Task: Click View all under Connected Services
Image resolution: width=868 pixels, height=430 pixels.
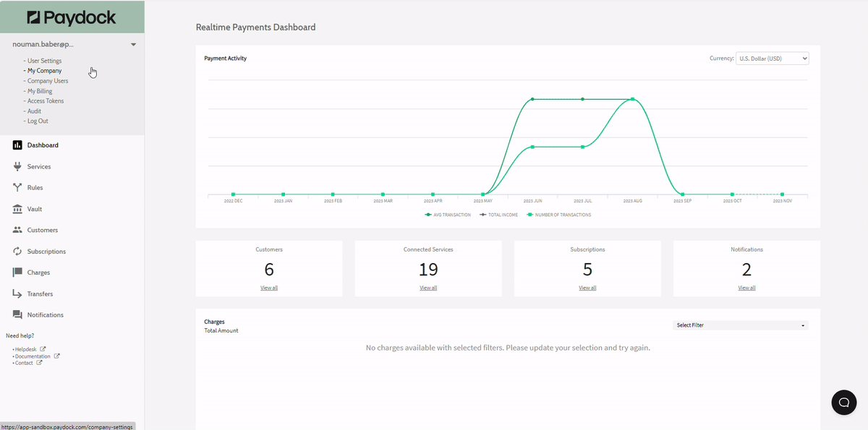Action: click(428, 288)
